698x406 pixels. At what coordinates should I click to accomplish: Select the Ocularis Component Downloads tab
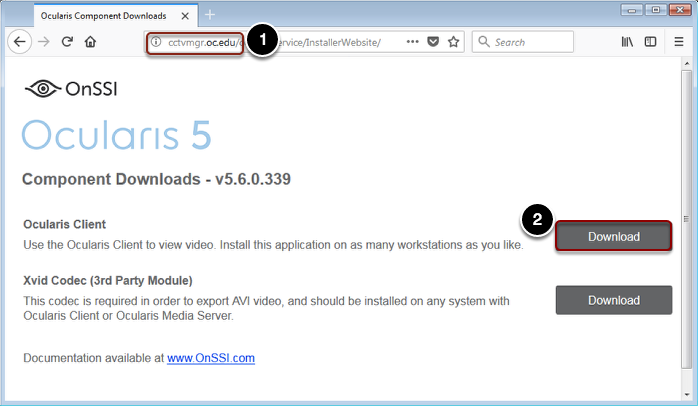tap(116, 16)
